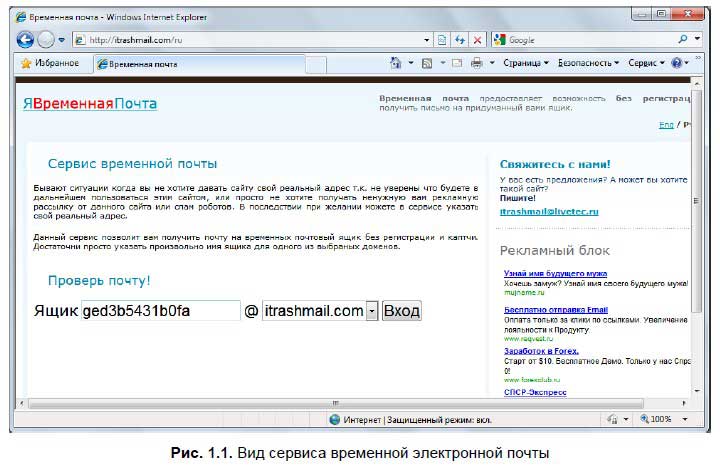The height and width of the screenshot is (469, 720).
Task: Open the Избранное favorites panel
Action: click(51, 63)
